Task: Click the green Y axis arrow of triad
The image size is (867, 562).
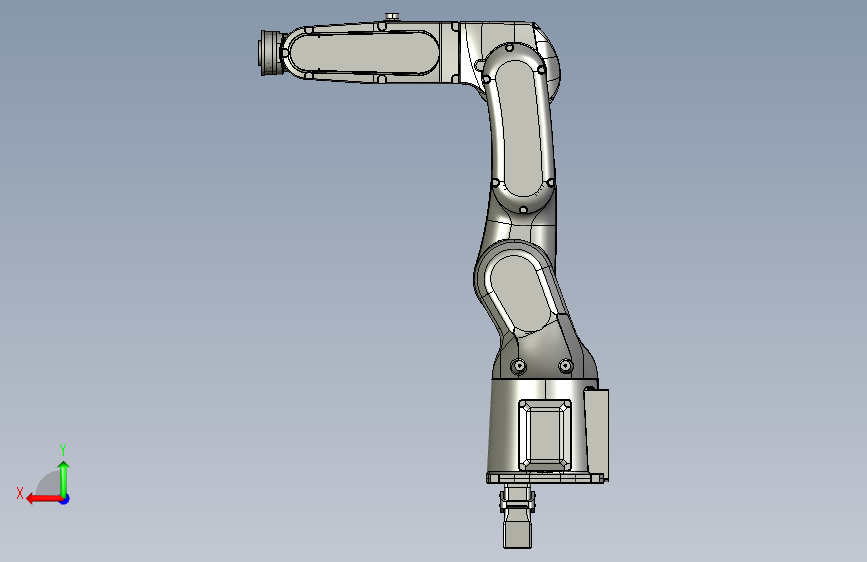Action: click(64, 479)
